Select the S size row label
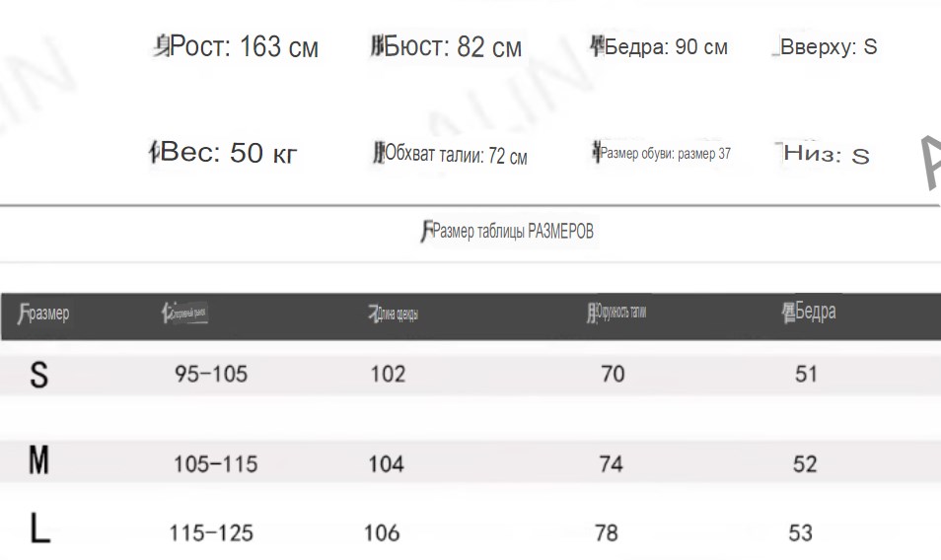941x560 pixels. coord(39,375)
